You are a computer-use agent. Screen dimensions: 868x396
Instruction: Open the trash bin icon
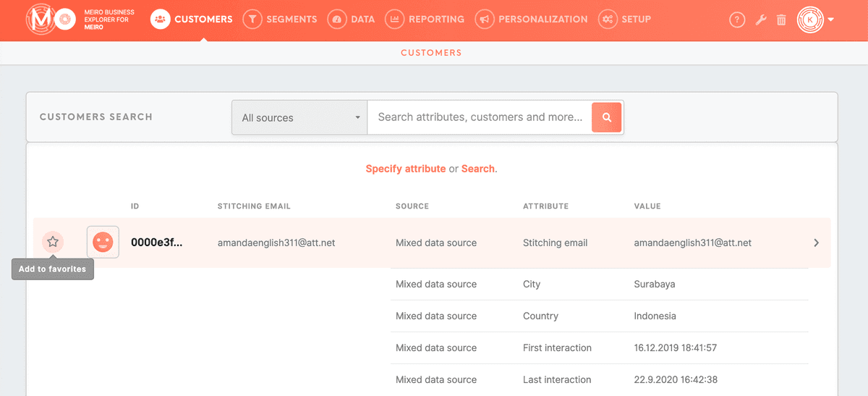click(x=781, y=20)
